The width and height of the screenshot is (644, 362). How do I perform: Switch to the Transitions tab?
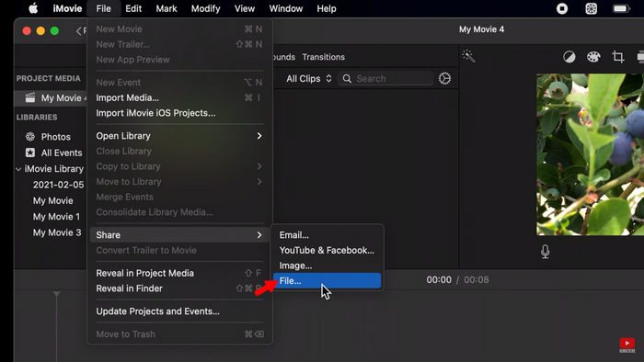coord(324,57)
